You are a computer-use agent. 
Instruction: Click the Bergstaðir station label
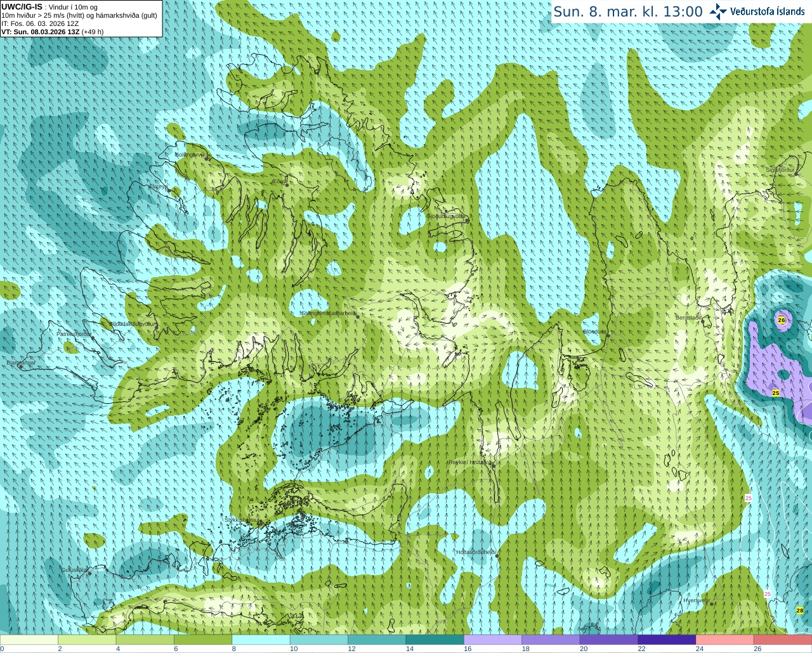point(688,318)
